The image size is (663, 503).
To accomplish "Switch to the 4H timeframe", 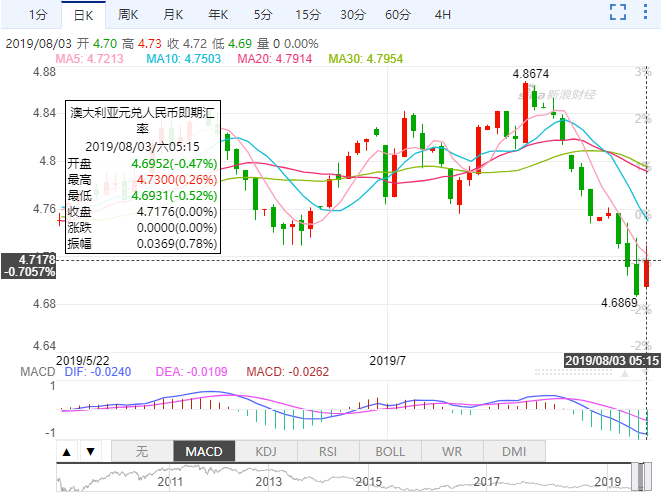I will click(x=444, y=14).
